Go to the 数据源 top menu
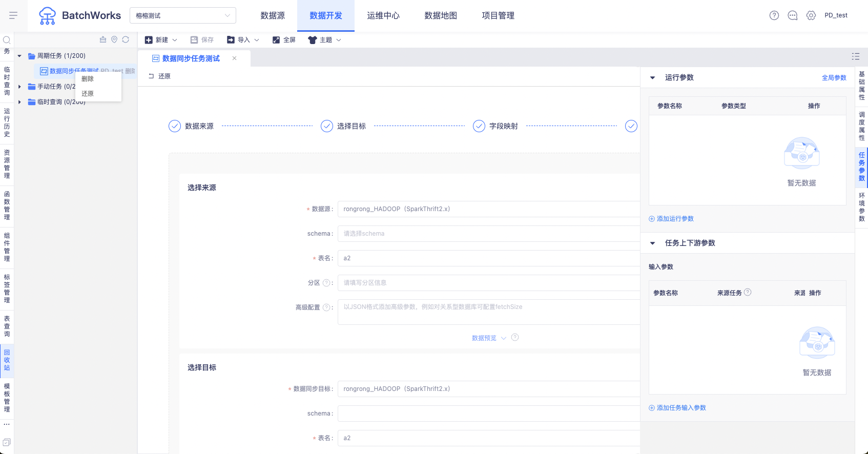 coord(273,16)
